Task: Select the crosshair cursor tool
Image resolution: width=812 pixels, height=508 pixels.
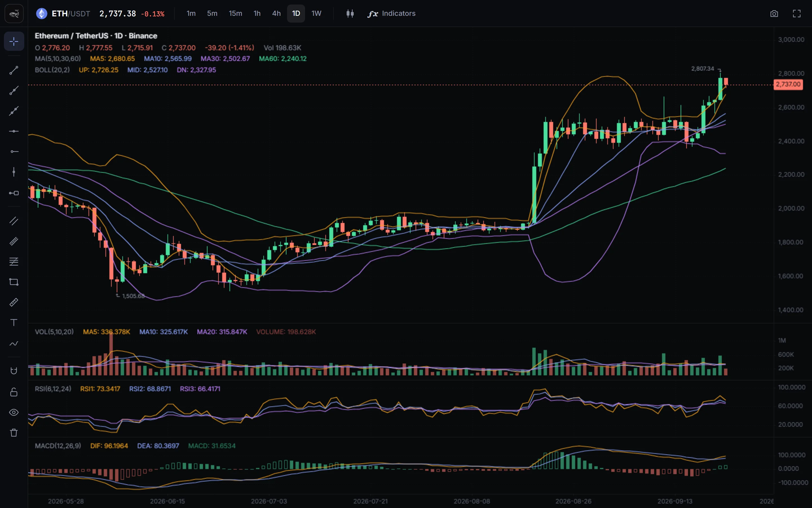Action: pos(14,41)
